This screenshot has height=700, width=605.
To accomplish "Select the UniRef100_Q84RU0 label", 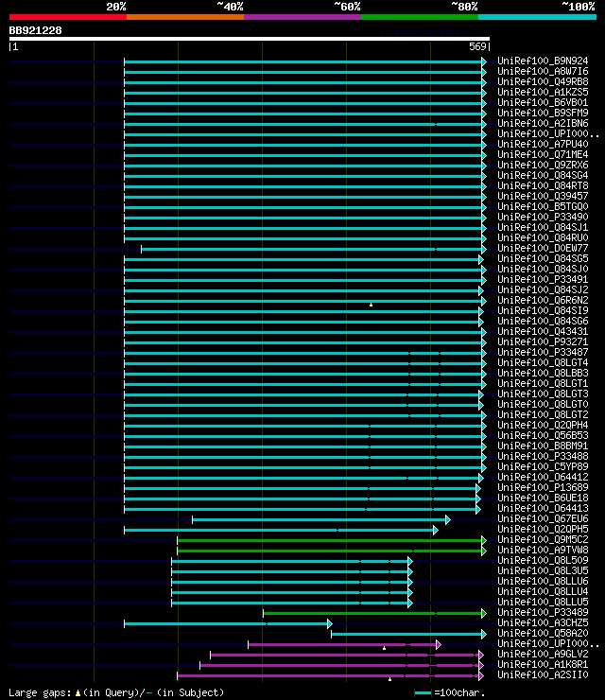I will click(x=543, y=237).
